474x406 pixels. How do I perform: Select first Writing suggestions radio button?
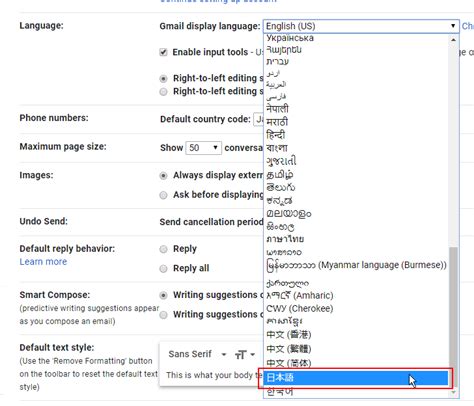pyautogui.click(x=163, y=295)
